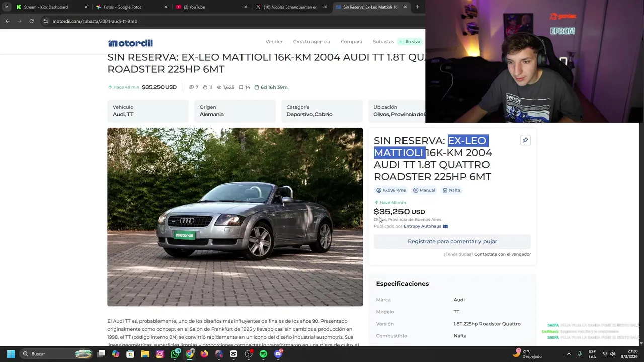Click the transmission icon beside Manual
The width and height of the screenshot is (644, 362).
416,190
